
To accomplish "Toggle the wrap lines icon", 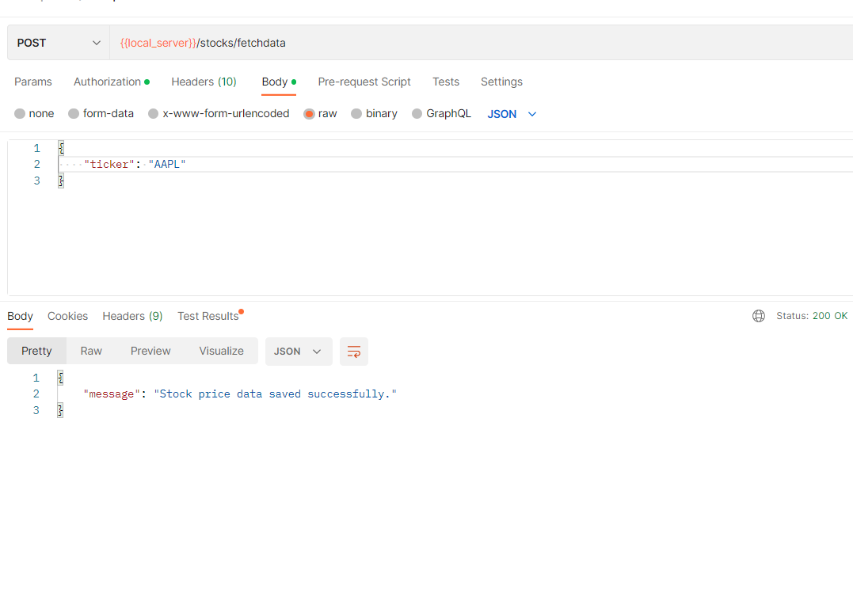I will (354, 352).
